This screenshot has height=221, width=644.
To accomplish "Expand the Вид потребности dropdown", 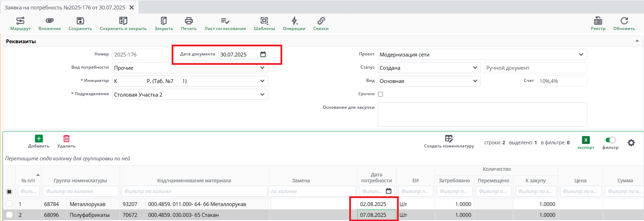I will click(262, 68).
